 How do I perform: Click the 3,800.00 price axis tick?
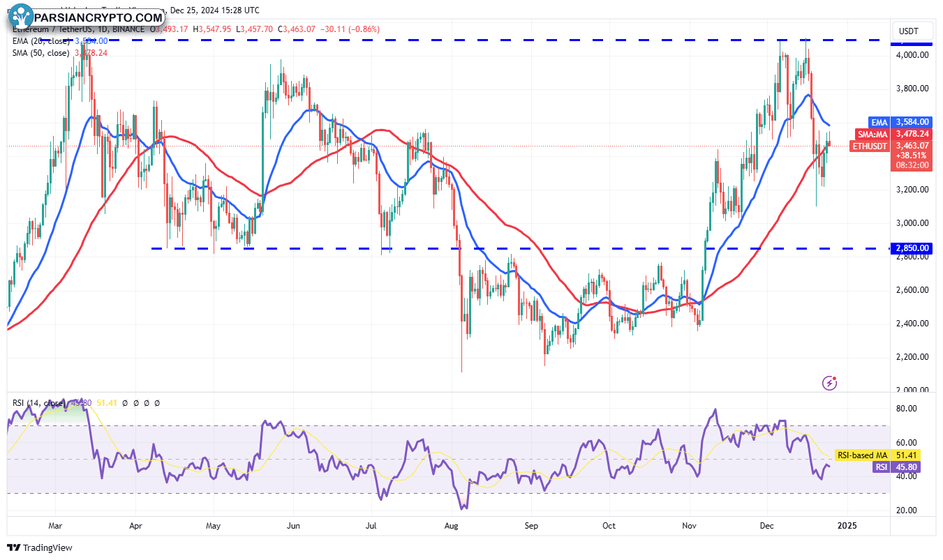click(912, 89)
